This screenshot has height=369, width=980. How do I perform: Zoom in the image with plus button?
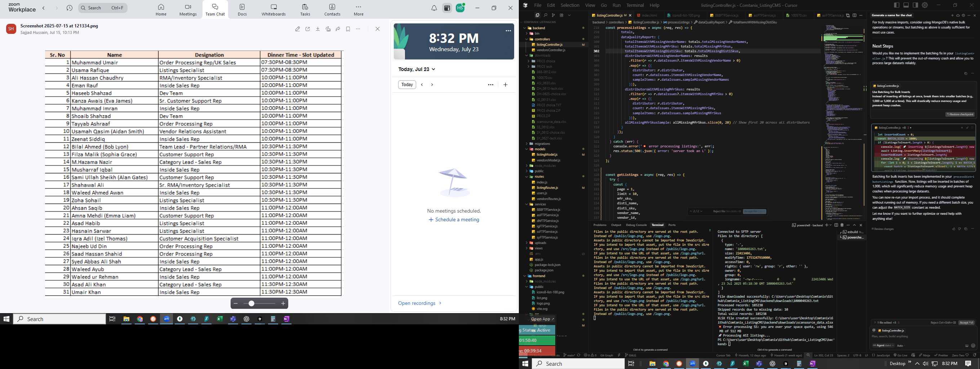(283, 303)
